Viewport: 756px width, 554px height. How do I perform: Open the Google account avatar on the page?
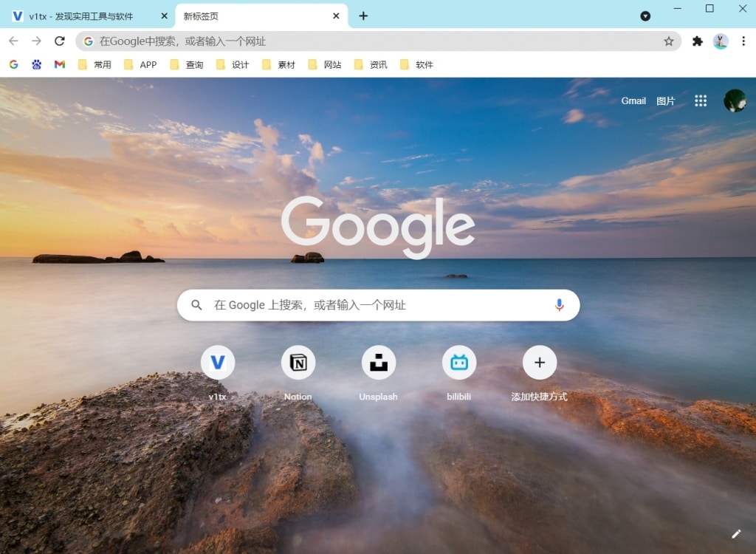(735, 101)
